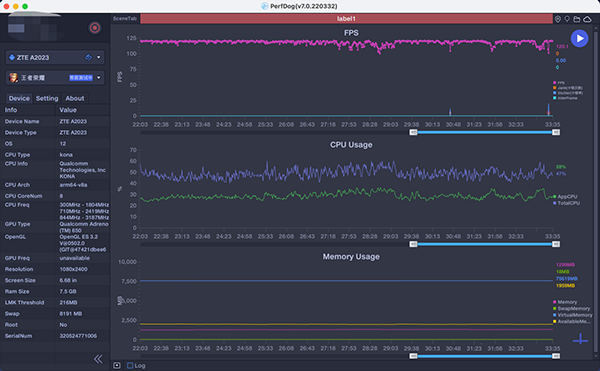Click the wireless link icon beside ZTE A2023
This screenshot has width=600, height=371.
[88, 57]
